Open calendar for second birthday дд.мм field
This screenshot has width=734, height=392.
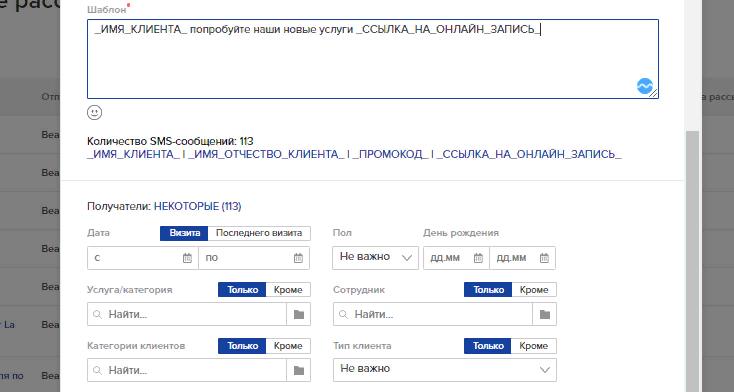click(544, 258)
